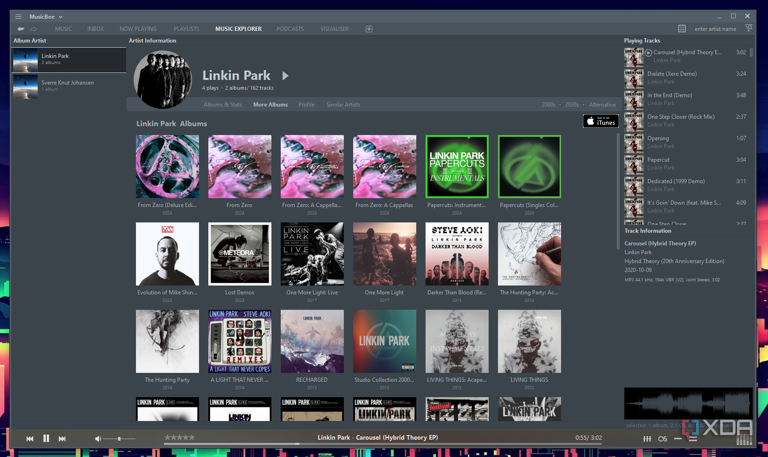The width and height of the screenshot is (768, 457).
Task: Open the Lost Demos album cover
Action: point(240,254)
